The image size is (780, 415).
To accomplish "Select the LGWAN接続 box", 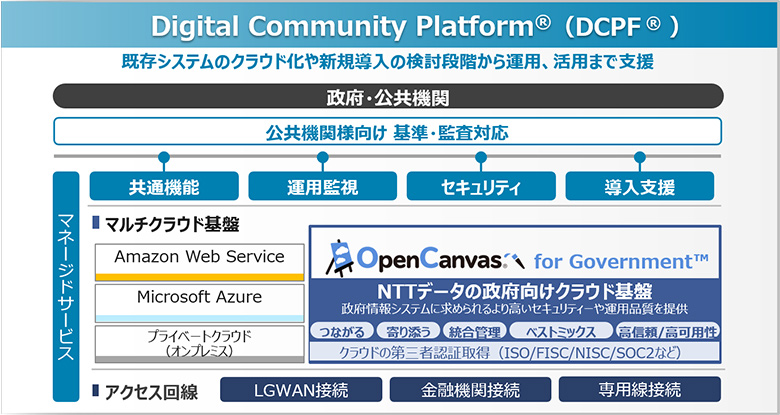I will (301, 389).
